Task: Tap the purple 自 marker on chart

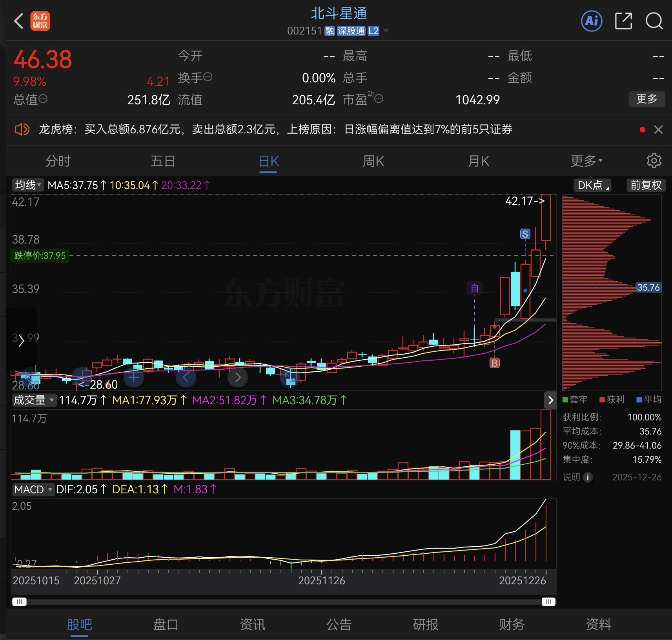Action: coord(475,288)
